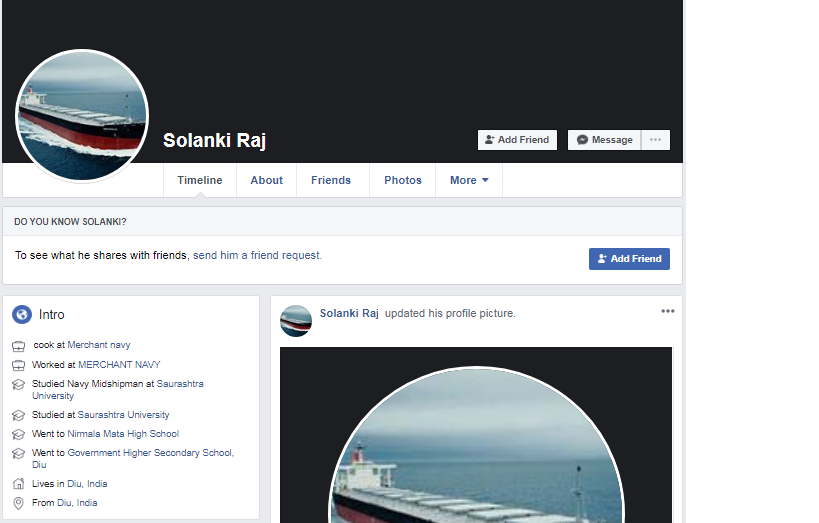Click the location pin icon beside From Diu
The image size is (819, 523).
(18, 503)
